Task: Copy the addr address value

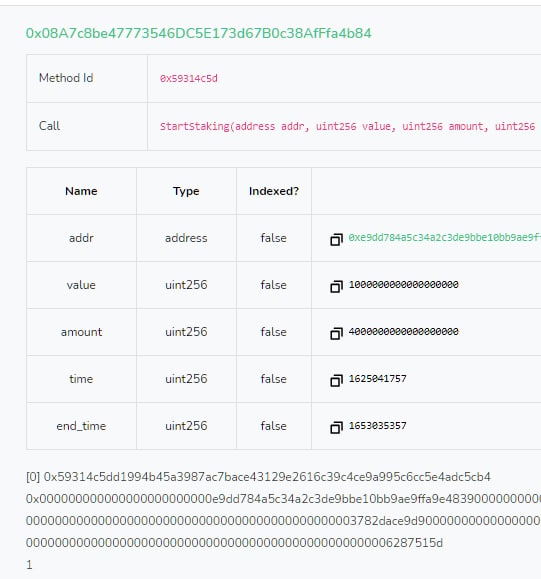Action: pyautogui.click(x=336, y=240)
